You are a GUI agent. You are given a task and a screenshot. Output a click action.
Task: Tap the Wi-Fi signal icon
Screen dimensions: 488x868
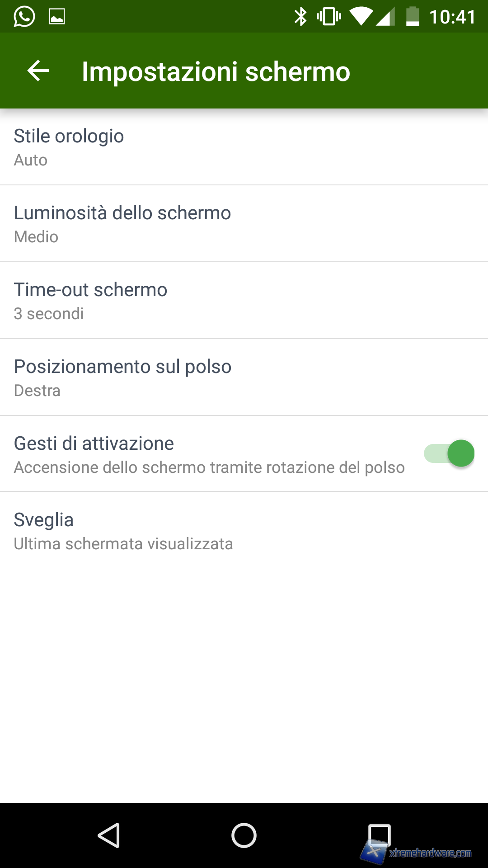[x=361, y=17]
